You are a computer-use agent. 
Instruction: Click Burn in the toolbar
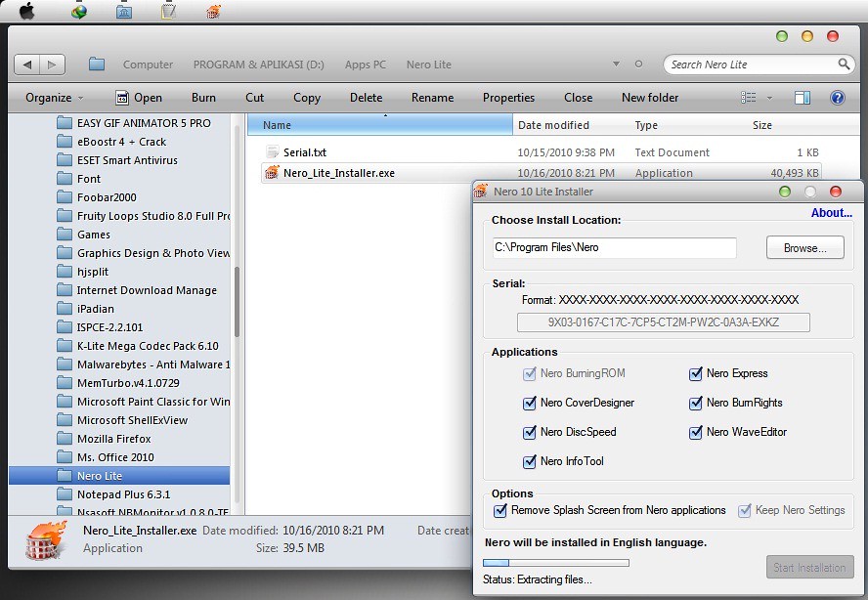203,98
